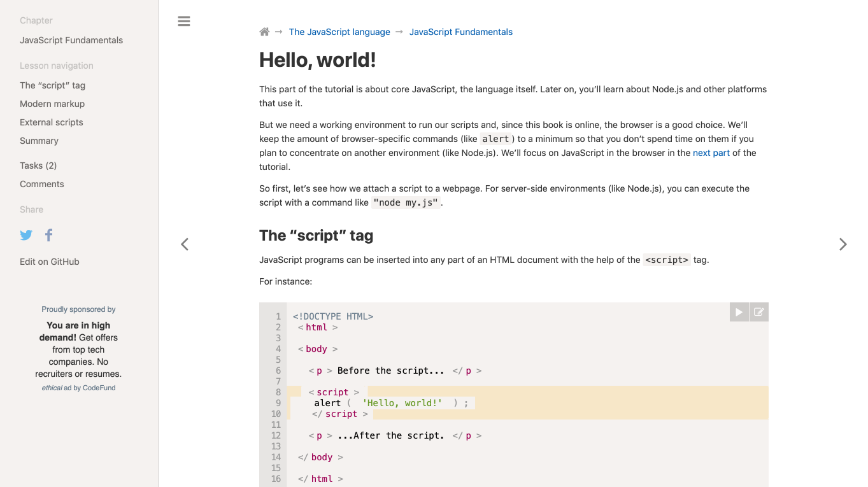The width and height of the screenshot is (868, 487).
Task: Open the 'You are in high demand!' sponsored ad
Action: (x=78, y=349)
